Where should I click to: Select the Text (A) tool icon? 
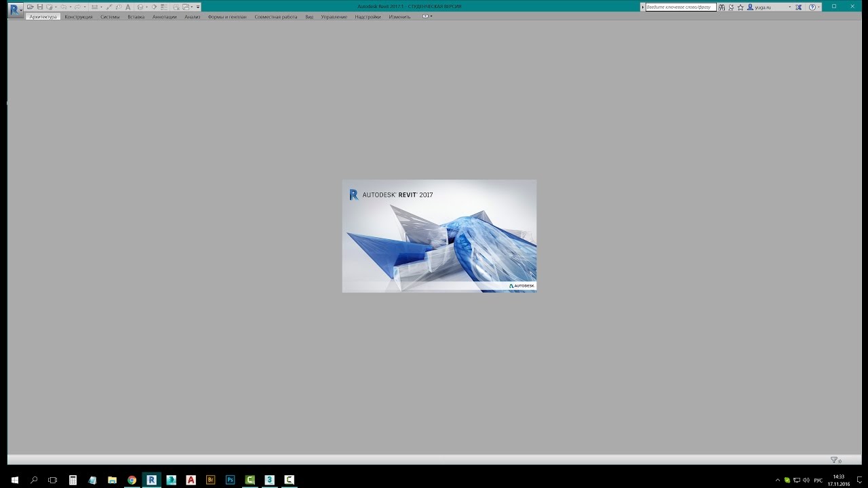[x=127, y=7]
